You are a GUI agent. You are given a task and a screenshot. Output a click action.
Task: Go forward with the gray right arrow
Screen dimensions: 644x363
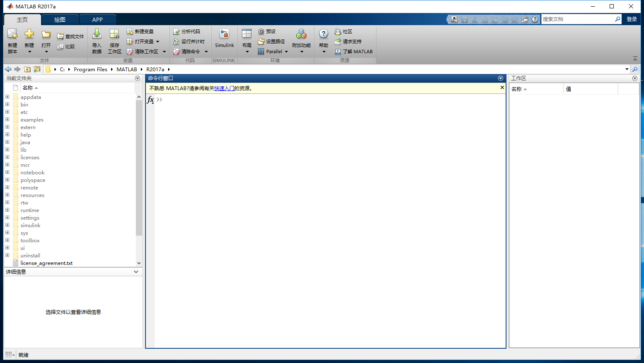(17, 69)
